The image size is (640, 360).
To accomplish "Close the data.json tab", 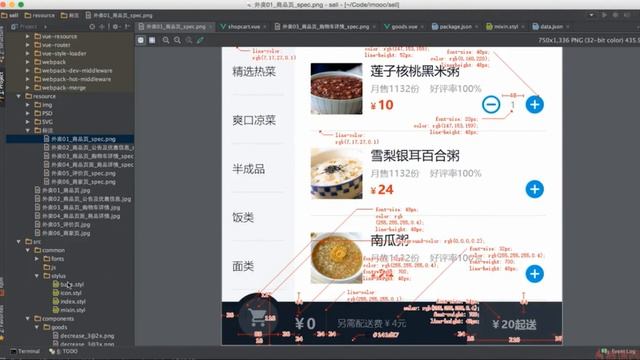I will tap(567, 27).
